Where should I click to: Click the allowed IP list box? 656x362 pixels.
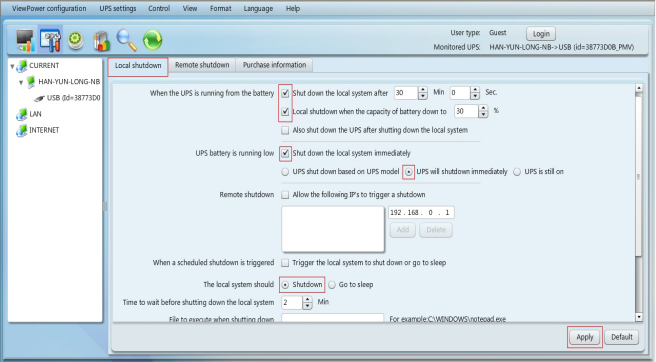pyautogui.click(x=333, y=229)
